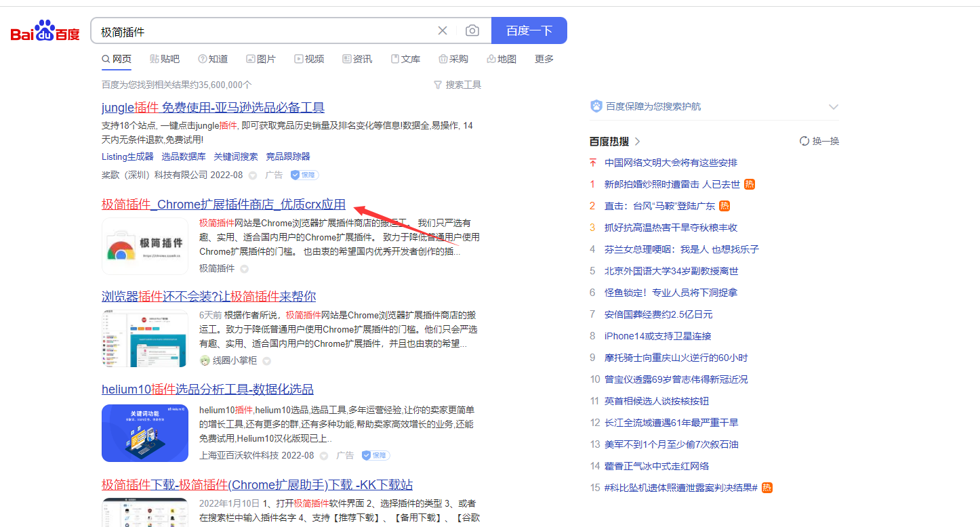This screenshot has width=980, height=527.
Task: Open the 图片 tab
Action: tap(261, 59)
